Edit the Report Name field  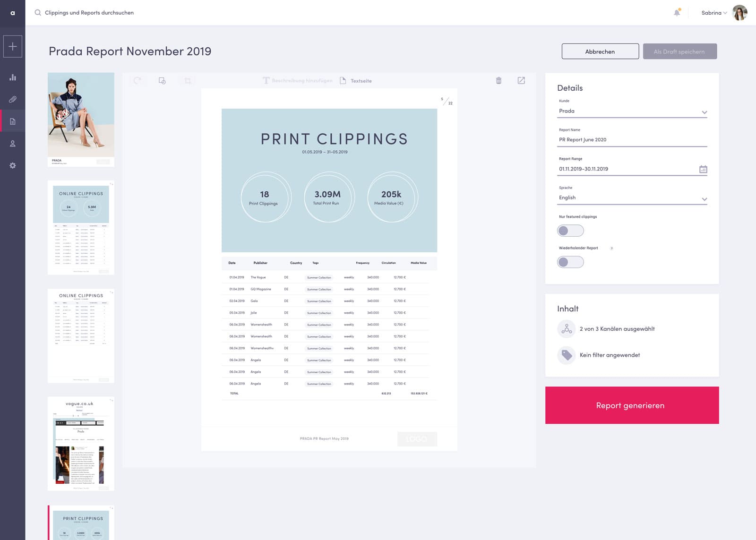(632, 140)
